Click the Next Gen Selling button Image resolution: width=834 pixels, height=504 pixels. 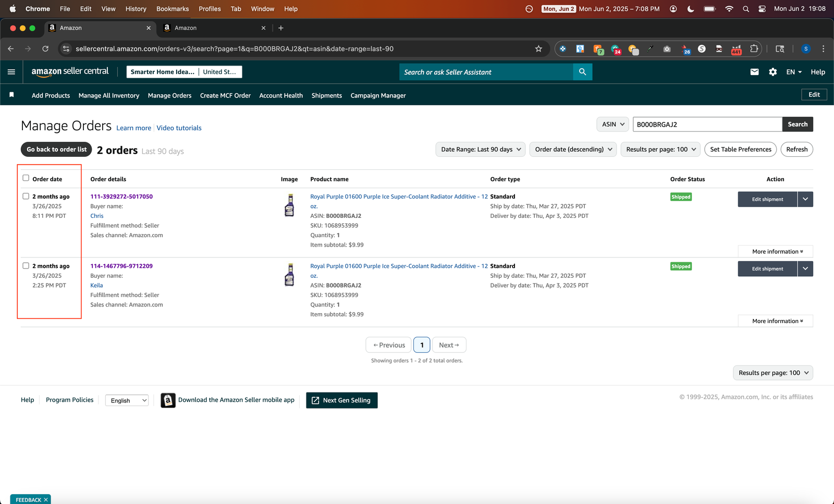pyautogui.click(x=341, y=400)
